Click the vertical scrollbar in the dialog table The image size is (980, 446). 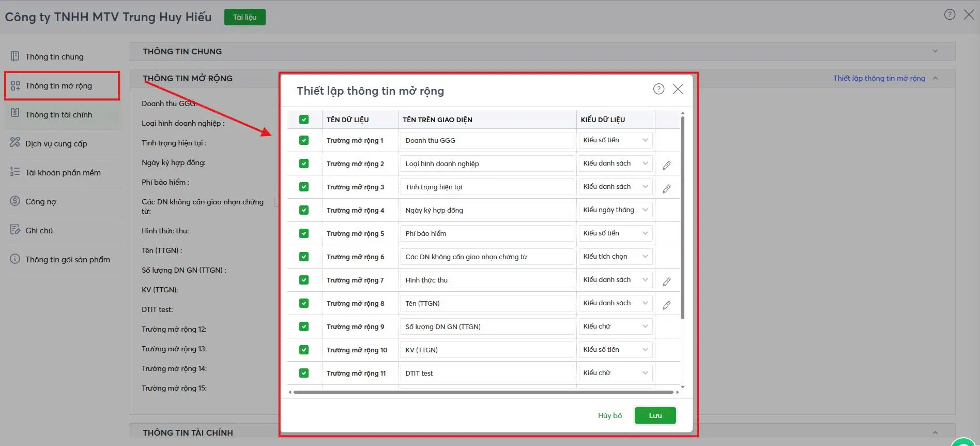point(683,217)
